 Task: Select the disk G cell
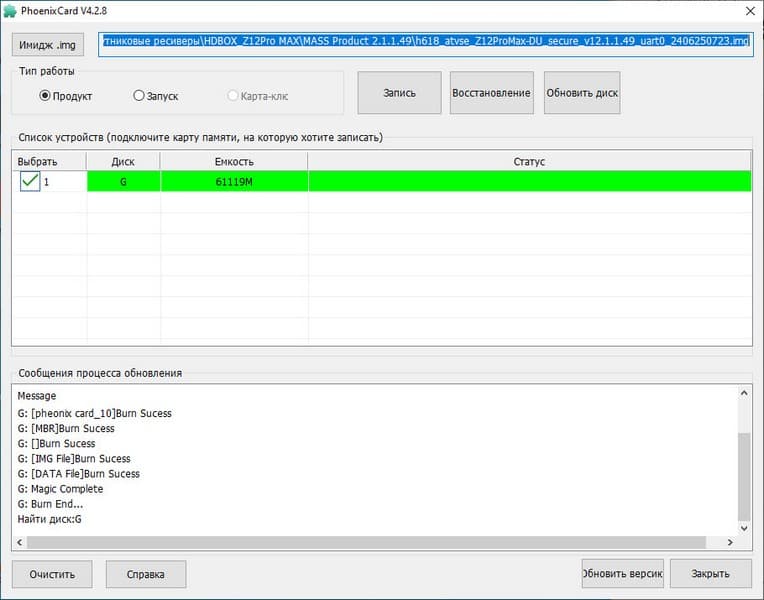click(x=123, y=181)
